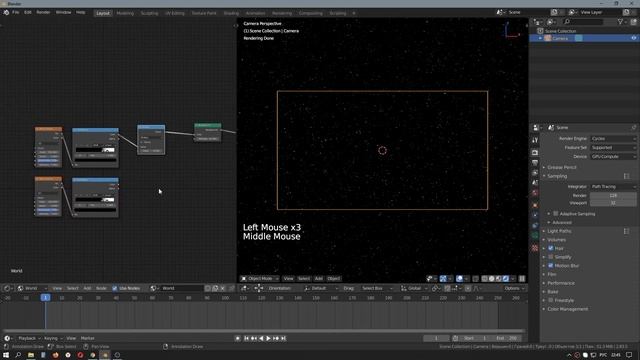Click the Blender logo menu icon
Image resolution: width=640 pixels, height=360 pixels.
coord(6,13)
